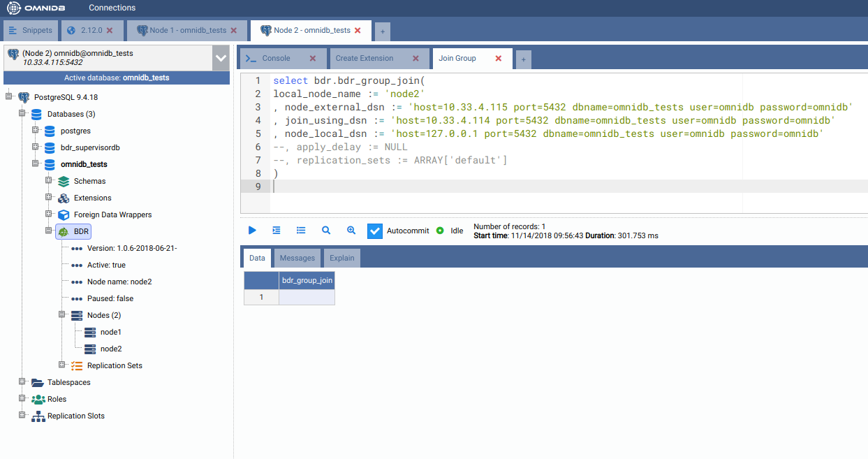Screen dimensions: 868x459
Task: Expand the Replication Sets node
Action: pyautogui.click(x=62, y=365)
